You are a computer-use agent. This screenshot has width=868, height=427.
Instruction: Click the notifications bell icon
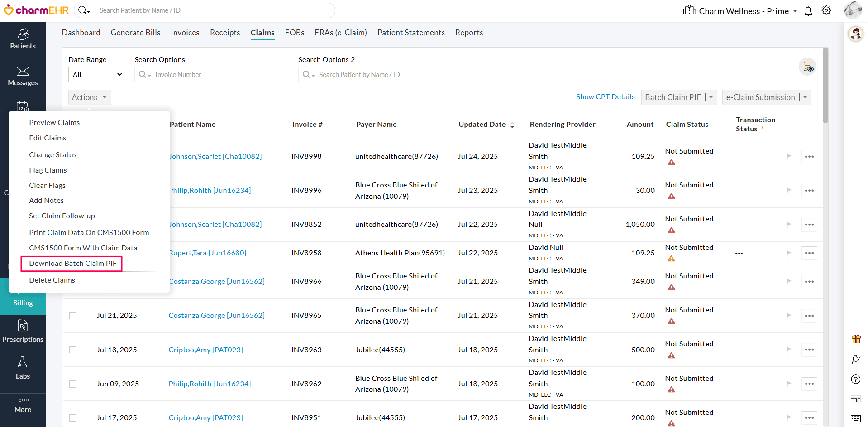808,10
